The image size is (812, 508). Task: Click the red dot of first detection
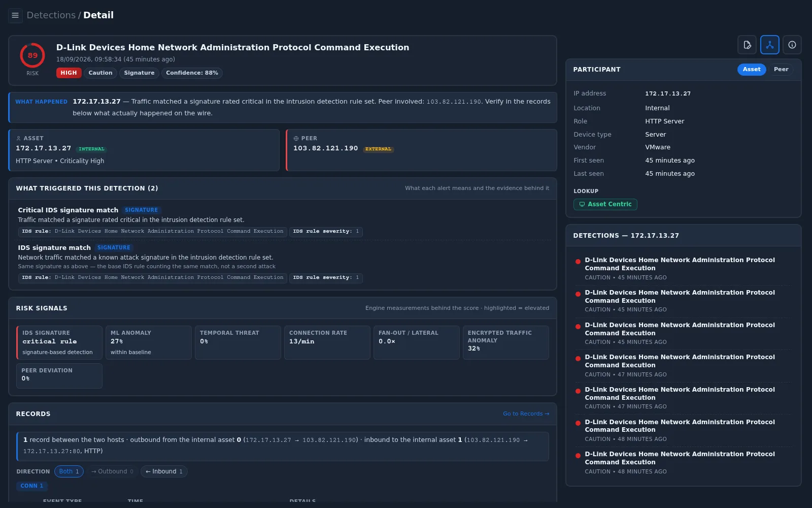pyautogui.click(x=578, y=262)
